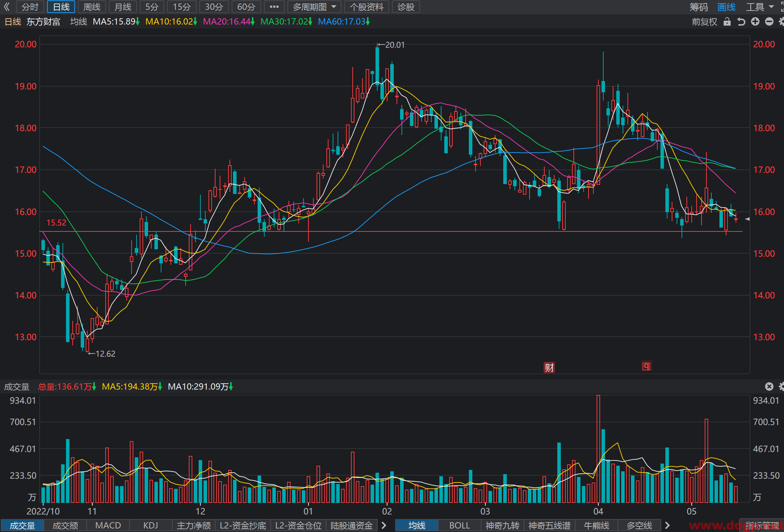Viewport: 784px width, 532px height.
Task: Click the red 15.52 horizontal price line
Action: click(x=391, y=231)
